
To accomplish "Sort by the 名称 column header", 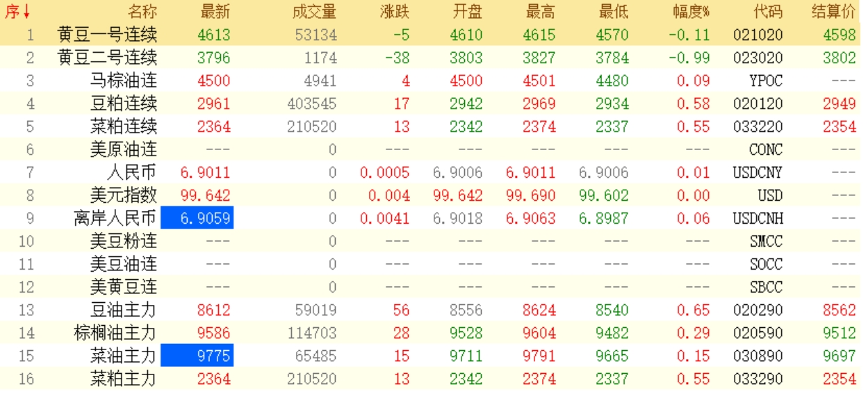I will click(142, 12).
